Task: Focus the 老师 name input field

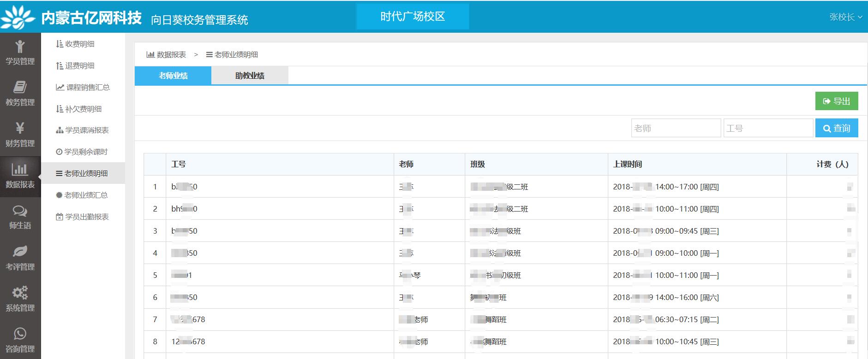Action: [x=676, y=128]
